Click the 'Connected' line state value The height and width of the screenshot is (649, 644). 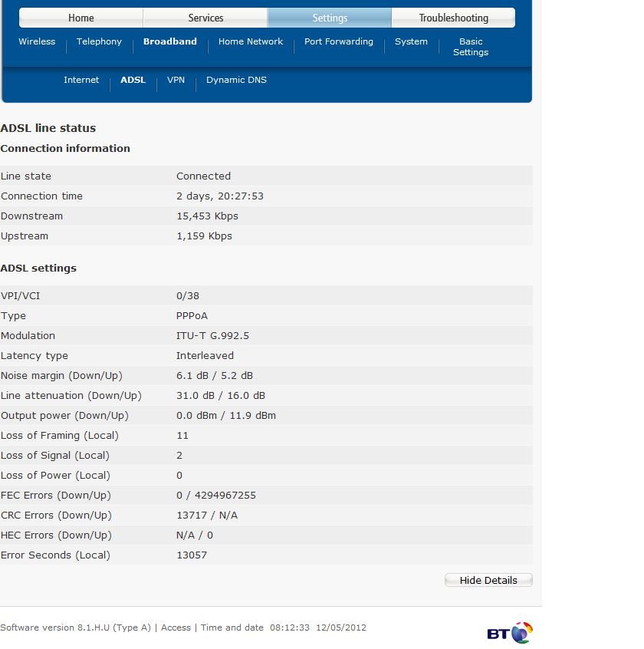pos(203,176)
